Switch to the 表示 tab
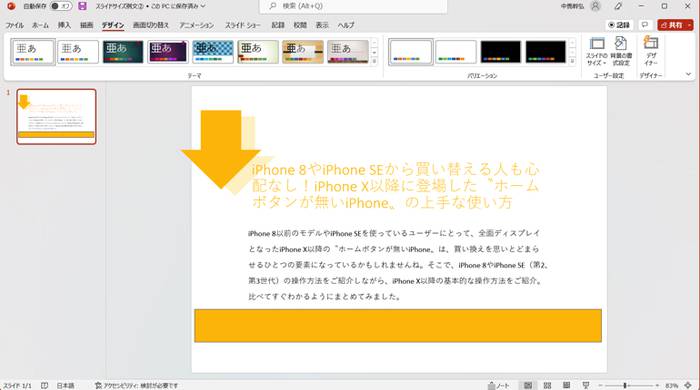This screenshot has width=700, height=390. point(322,25)
